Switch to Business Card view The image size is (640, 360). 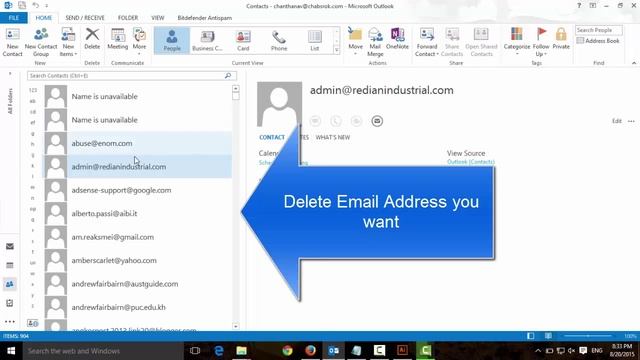(207, 40)
